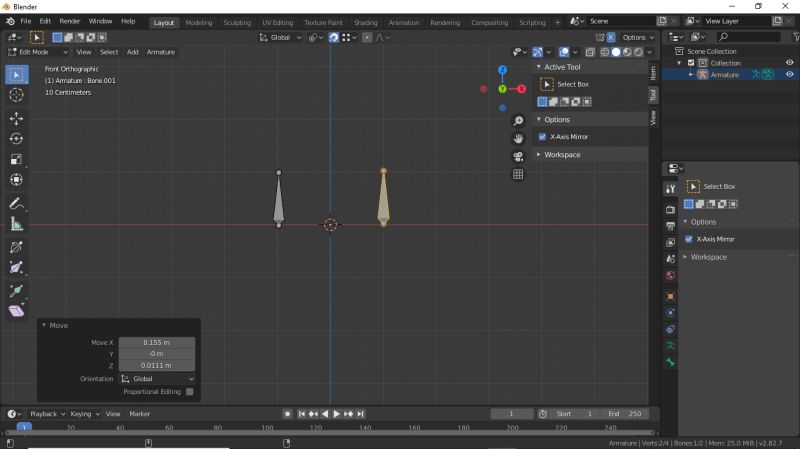Open Playback dropdown in timeline

(x=47, y=414)
